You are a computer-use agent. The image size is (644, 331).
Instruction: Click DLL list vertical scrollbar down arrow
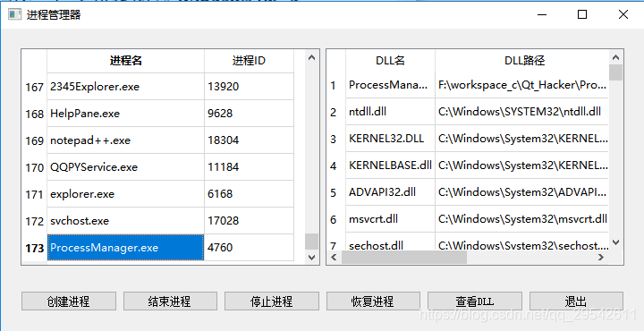[x=615, y=242]
